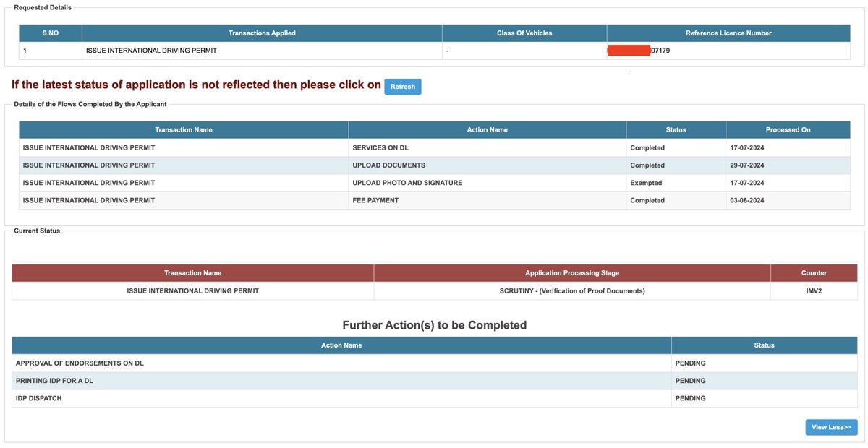868x448 pixels.
Task: Click FEE PAYMENT action cell
Action: [487, 200]
